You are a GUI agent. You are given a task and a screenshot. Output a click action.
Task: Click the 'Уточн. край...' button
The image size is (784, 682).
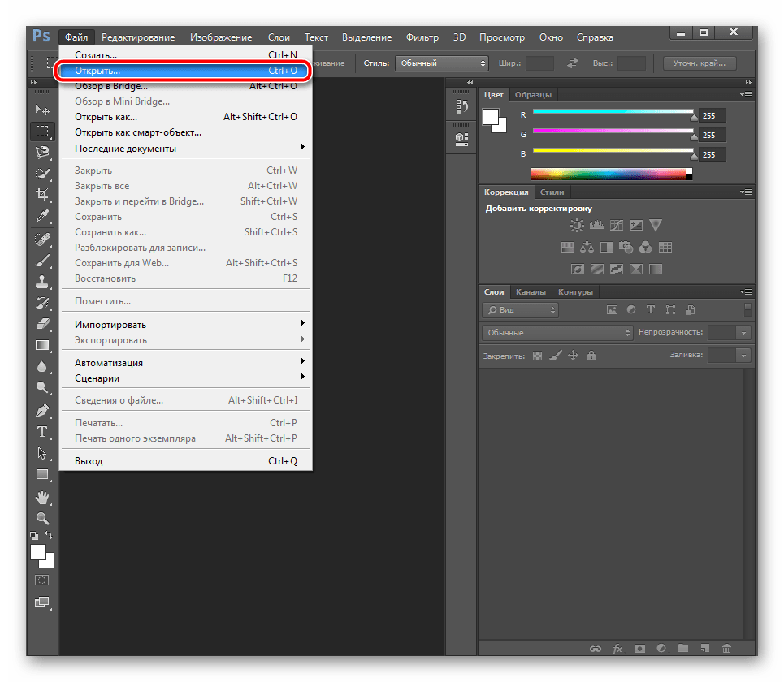pos(700,63)
